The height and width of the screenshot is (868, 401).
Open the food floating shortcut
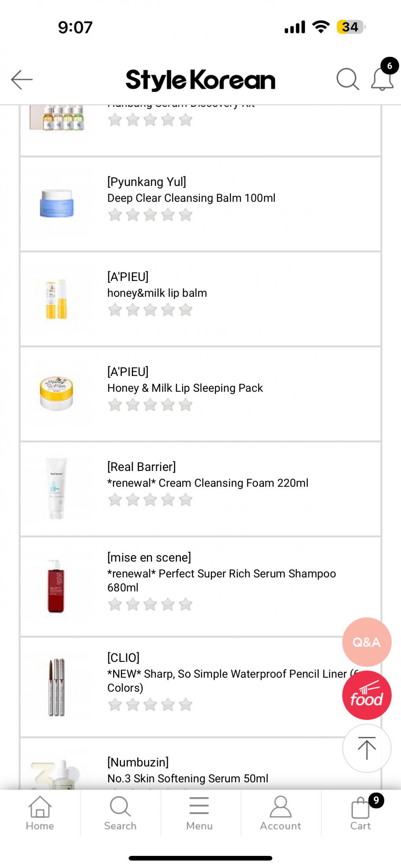(x=366, y=695)
